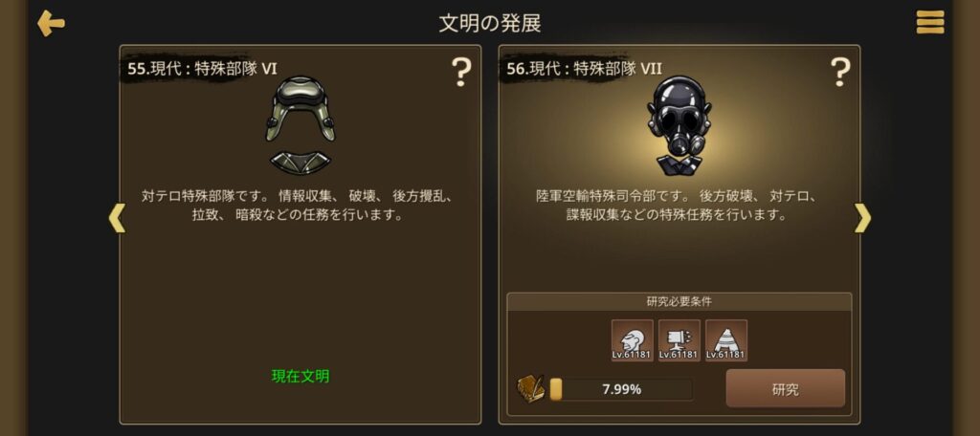The height and width of the screenshot is (436, 980).
Task: Open help for 特殊部隊 VI card
Action: click(461, 72)
